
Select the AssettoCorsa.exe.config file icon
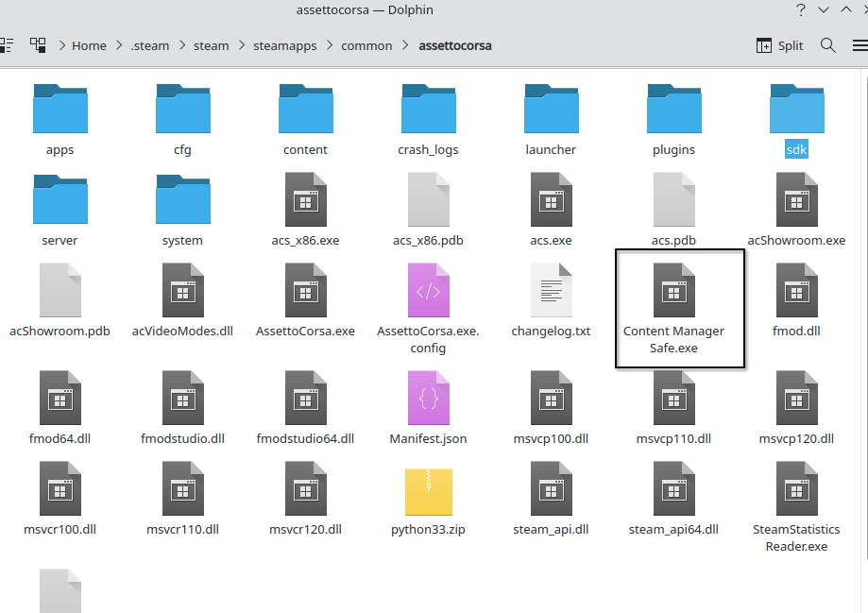point(428,291)
